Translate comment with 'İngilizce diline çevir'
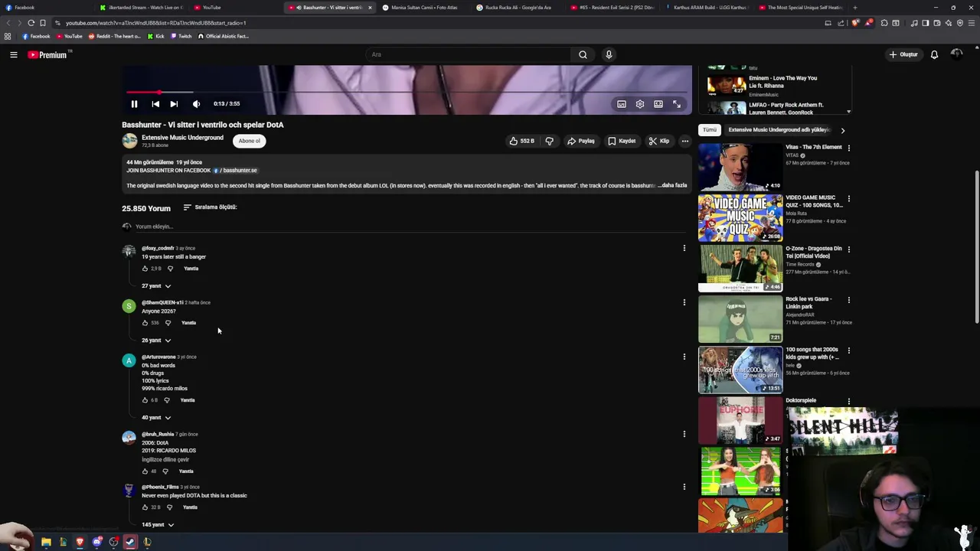Screen dimensions: 980x551 click(165, 459)
